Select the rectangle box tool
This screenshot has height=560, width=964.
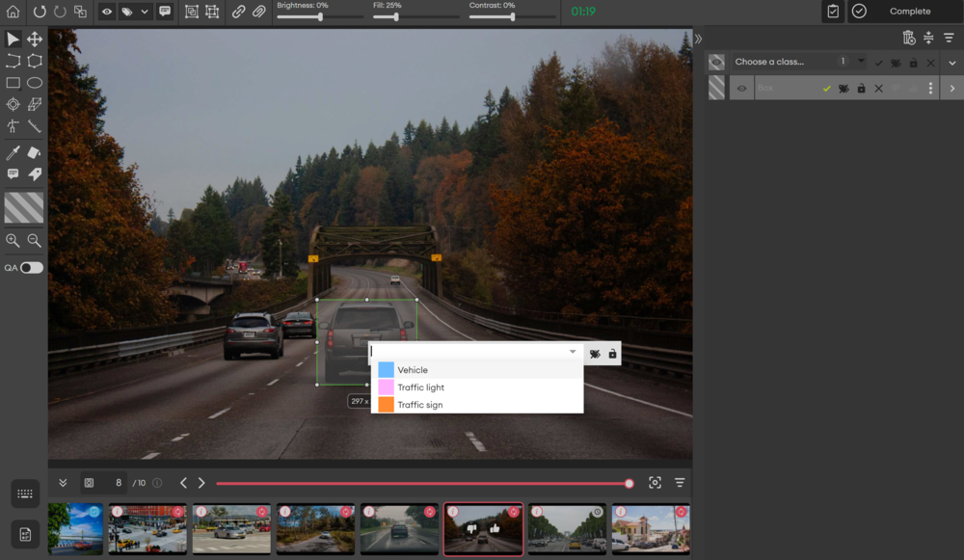(x=13, y=82)
